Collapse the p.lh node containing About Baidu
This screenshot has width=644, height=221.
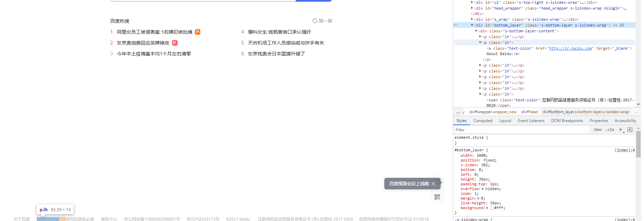click(480, 42)
